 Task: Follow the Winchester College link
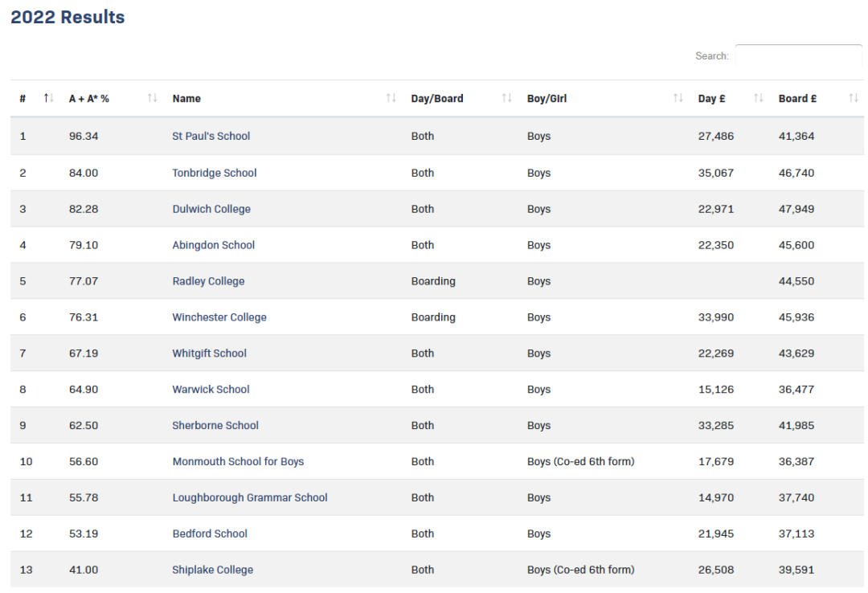click(219, 317)
